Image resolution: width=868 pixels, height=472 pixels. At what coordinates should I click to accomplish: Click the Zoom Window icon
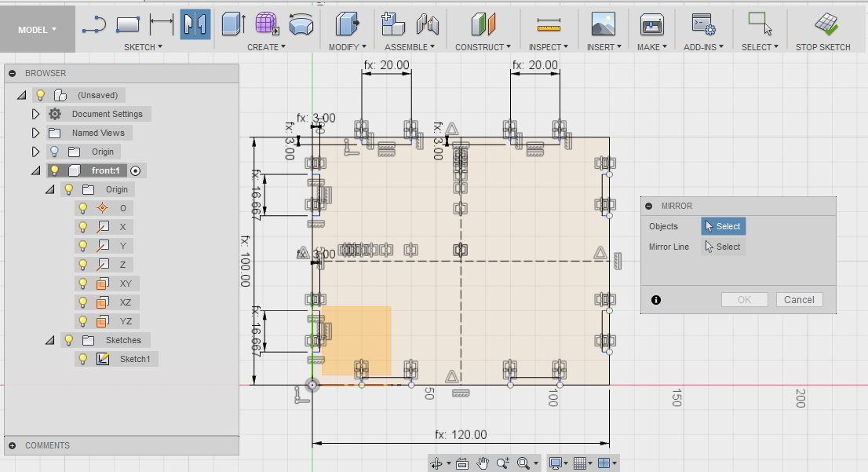[x=502, y=463]
